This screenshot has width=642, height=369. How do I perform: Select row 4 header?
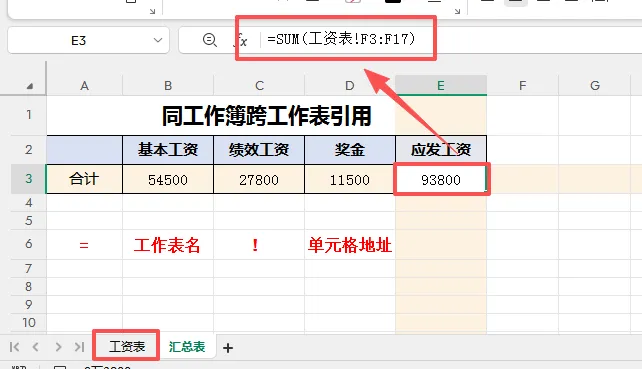point(29,202)
